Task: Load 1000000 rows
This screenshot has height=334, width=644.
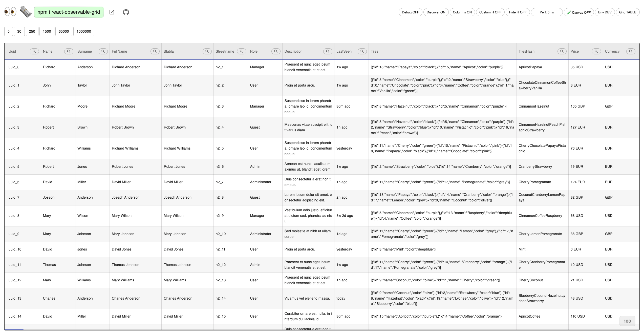Action: click(84, 31)
